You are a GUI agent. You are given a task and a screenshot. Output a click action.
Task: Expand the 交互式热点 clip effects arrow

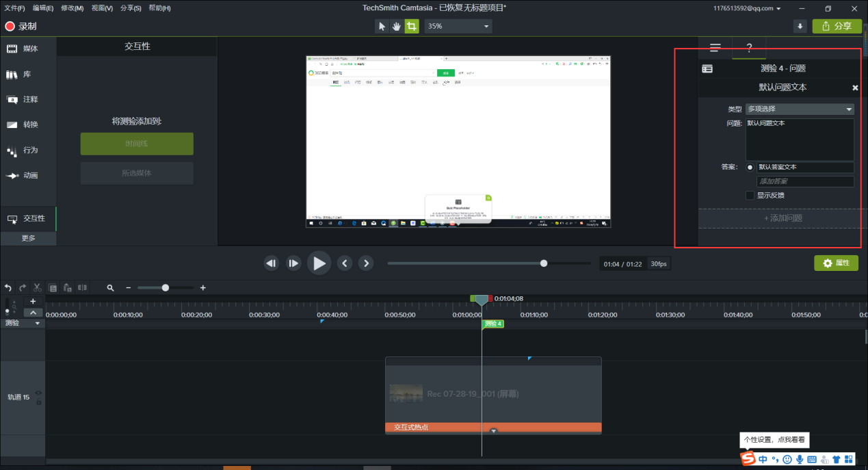click(x=494, y=430)
